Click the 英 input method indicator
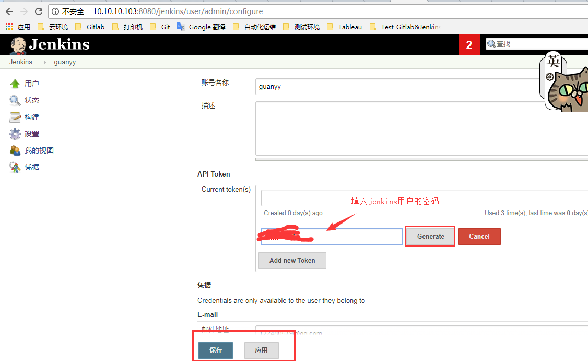The image size is (588, 364). coord(553,61)
